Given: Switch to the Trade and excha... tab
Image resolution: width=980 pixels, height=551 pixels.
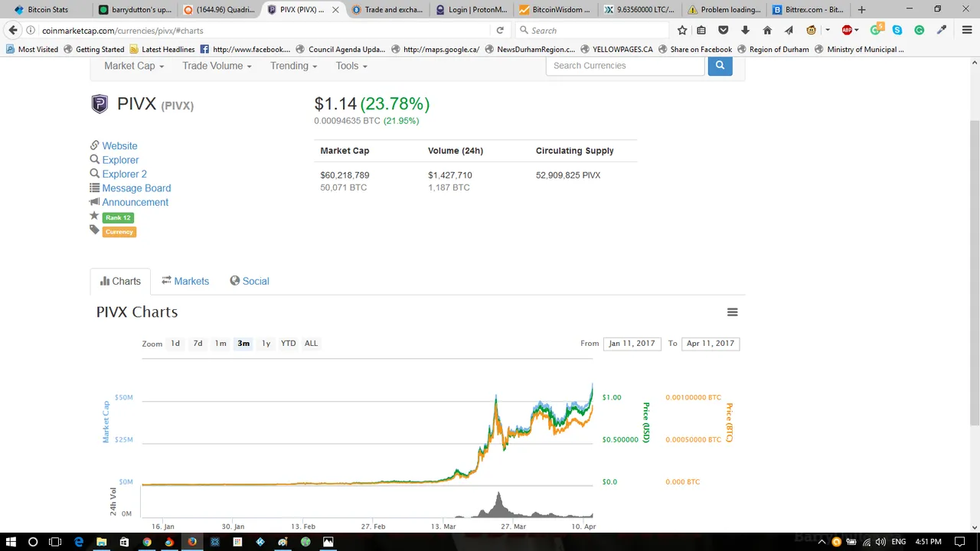Looking at the screenshot, I should (387, 10).
